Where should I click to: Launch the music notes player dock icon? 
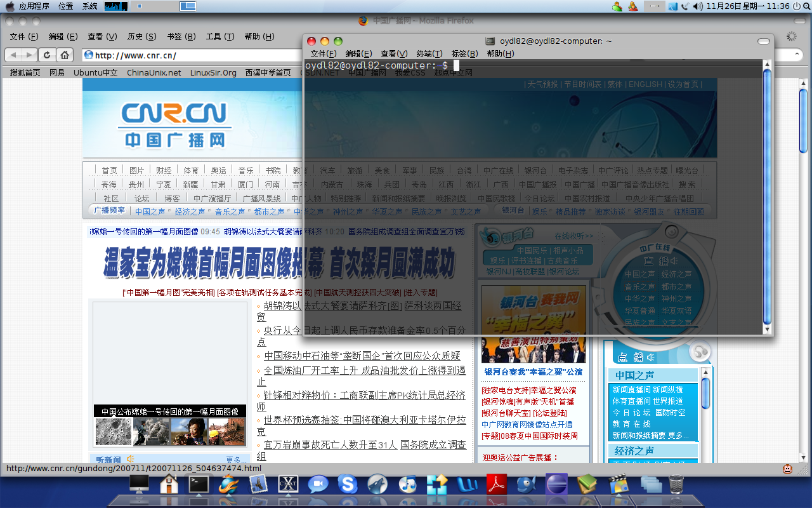pyautogui.click(x=407, y=484)
